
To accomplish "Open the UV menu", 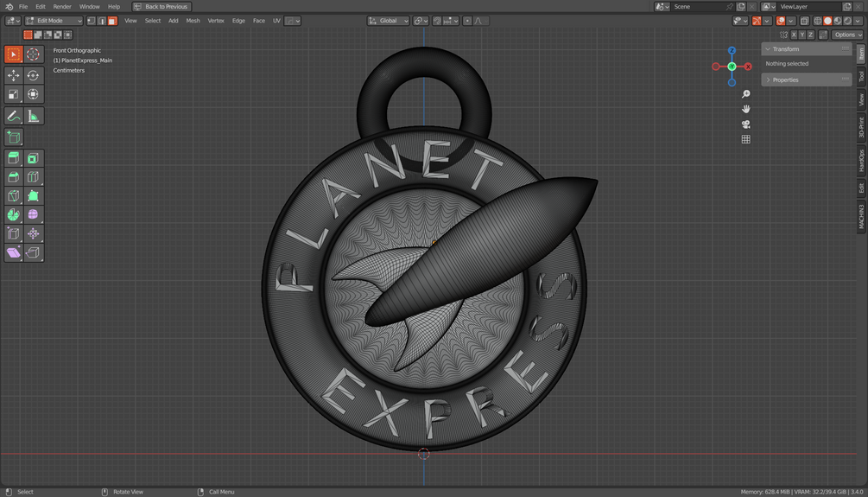I will click(276, 21).
